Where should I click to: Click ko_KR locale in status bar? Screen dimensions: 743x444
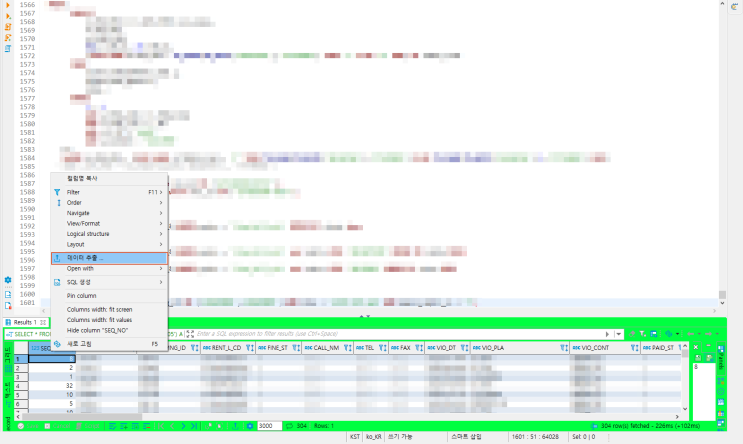point(374,437)
